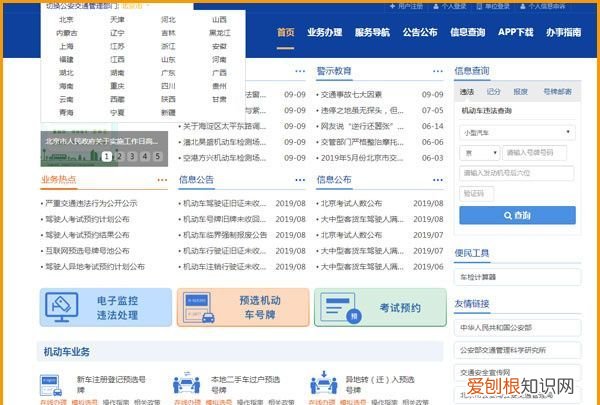Click 用户注册 in the top bar
The image size is (600, 405).
406,6
